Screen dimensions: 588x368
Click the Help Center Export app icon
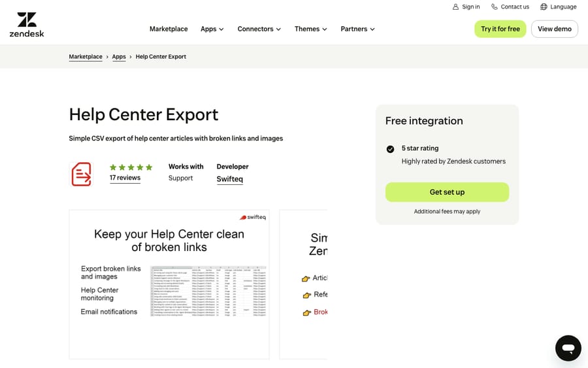point(82,174)
